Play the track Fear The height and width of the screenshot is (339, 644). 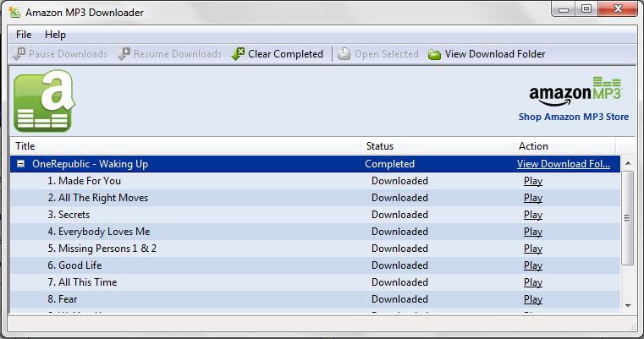[533, 298]
